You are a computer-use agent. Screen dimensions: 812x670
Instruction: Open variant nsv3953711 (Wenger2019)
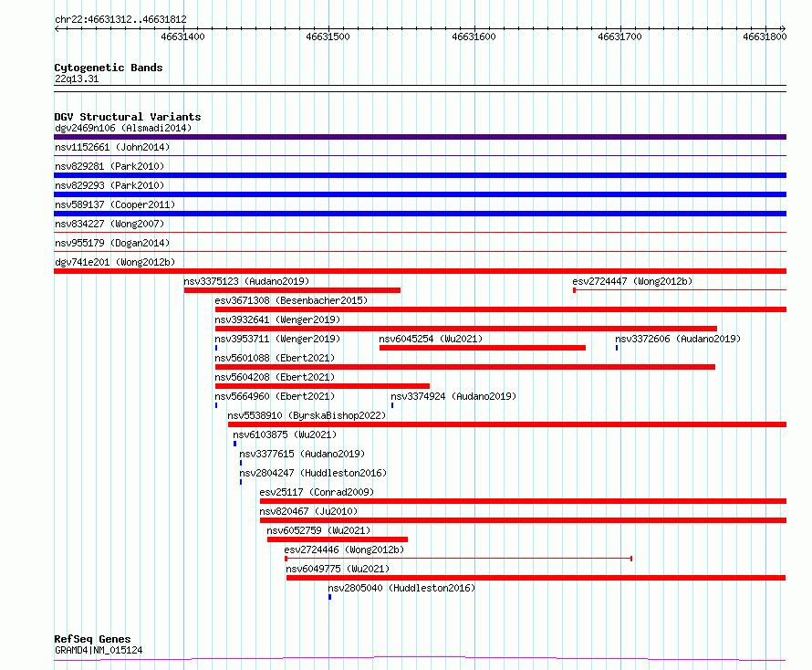coord(277,339)
